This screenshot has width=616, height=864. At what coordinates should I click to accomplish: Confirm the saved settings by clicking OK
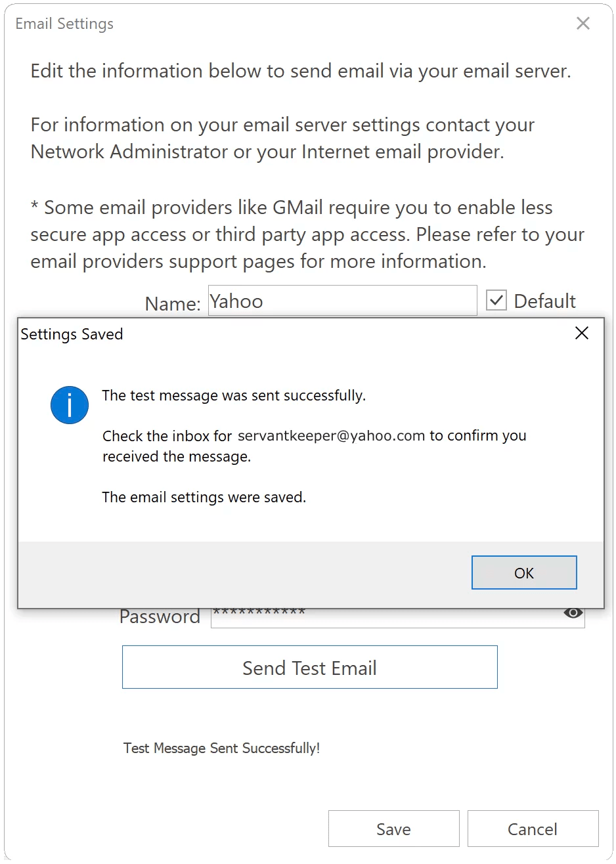tap(523, 572)
